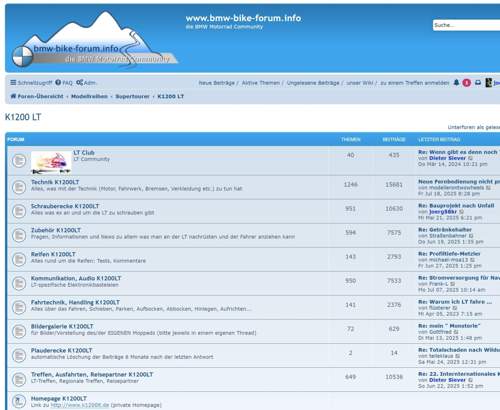Click the LT Club forum image
The height and width of the screenshot is (410, 500).
(51, 162)
